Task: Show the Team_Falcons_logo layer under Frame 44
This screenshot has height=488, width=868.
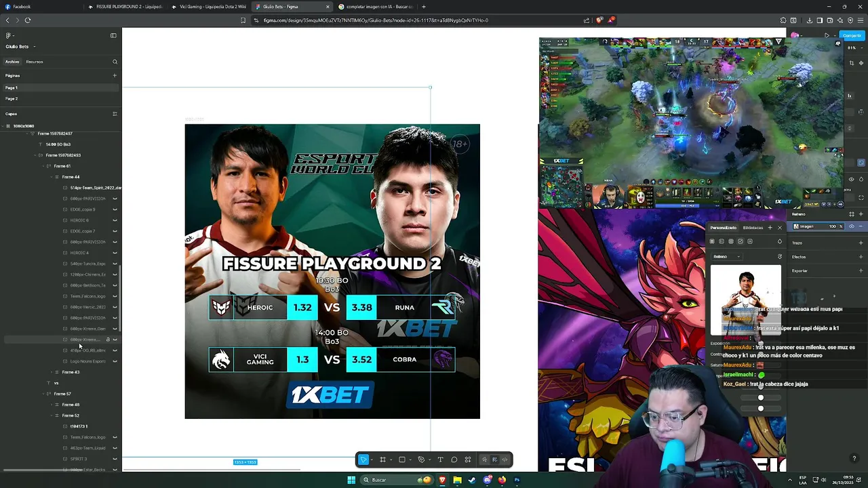Action: [115, 296]
